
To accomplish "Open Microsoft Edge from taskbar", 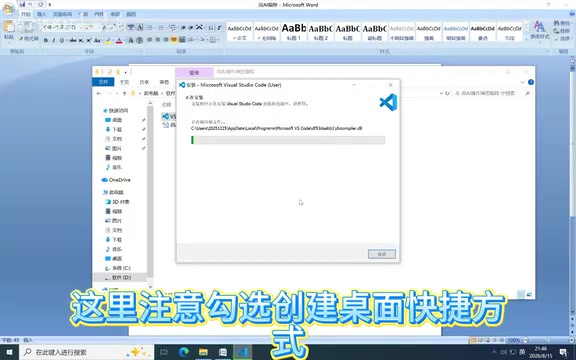I will pos(184,352).
